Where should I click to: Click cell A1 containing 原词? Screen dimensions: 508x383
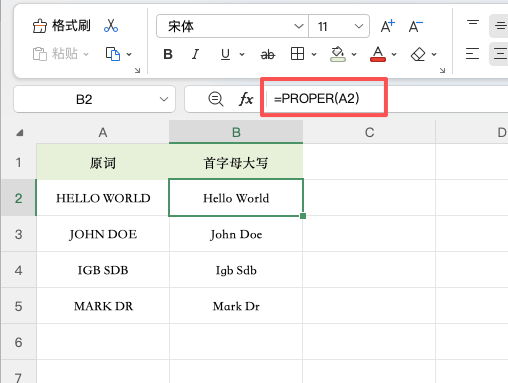[103, 163]
